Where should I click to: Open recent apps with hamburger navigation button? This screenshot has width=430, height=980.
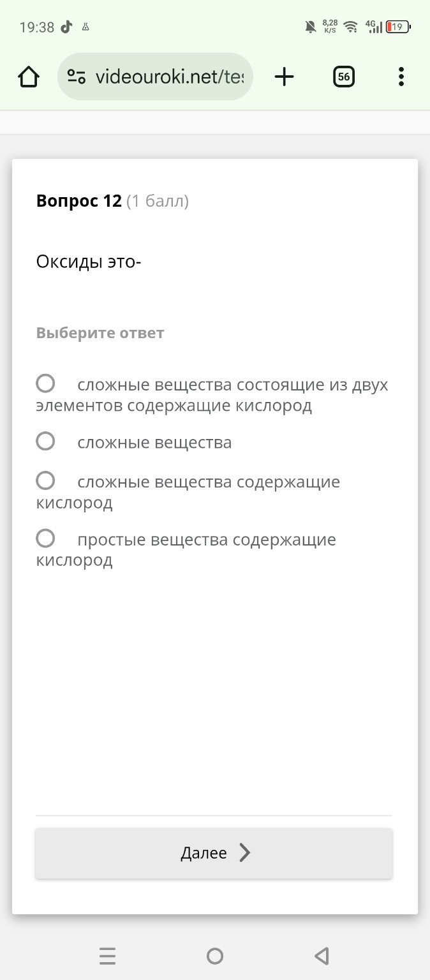[107, 956]
